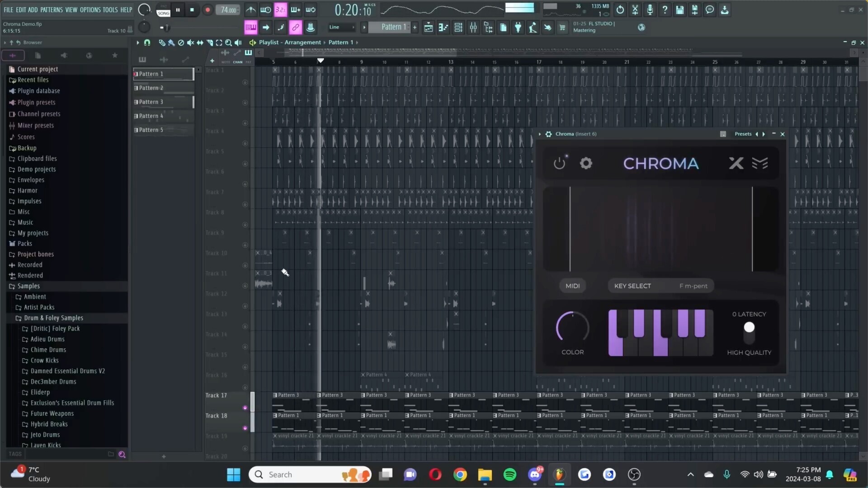Open the Mixer view icon
This screenshot has height=488, width=868.
click(473, 28)
